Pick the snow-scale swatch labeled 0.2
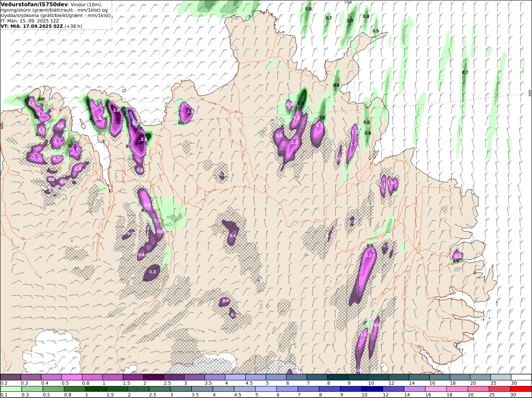Screen dimensions: 532x398 point(10,377)
